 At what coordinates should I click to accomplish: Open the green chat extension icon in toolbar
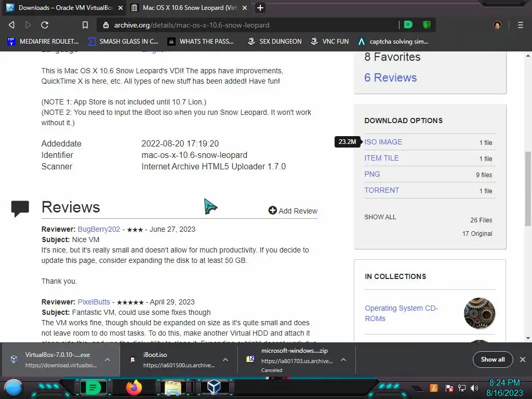pos(408,25)
